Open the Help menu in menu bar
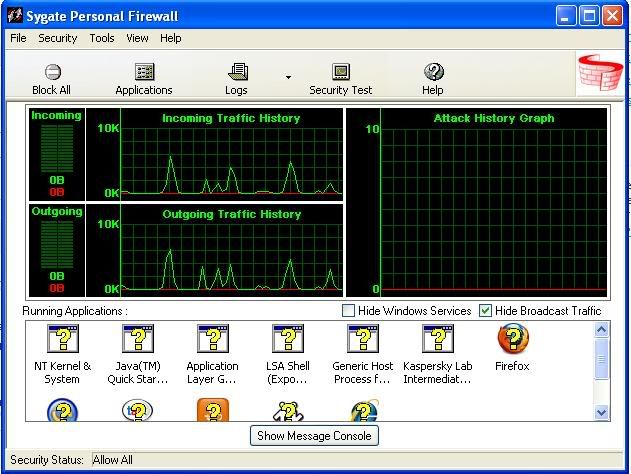 (x=171, y=38)
